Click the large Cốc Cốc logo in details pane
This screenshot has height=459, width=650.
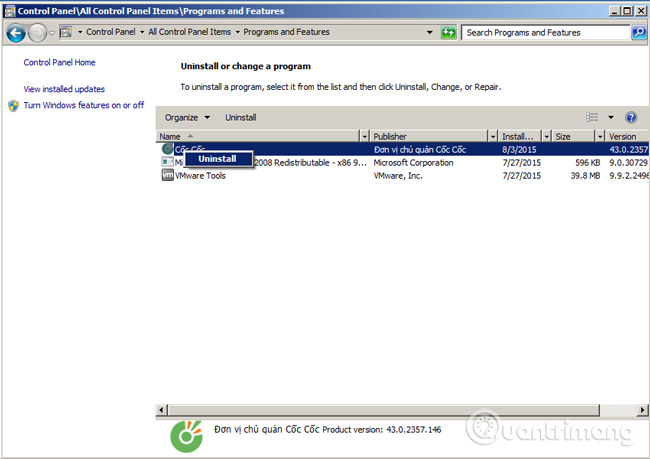pyautogui.click(x=186, y=436)
